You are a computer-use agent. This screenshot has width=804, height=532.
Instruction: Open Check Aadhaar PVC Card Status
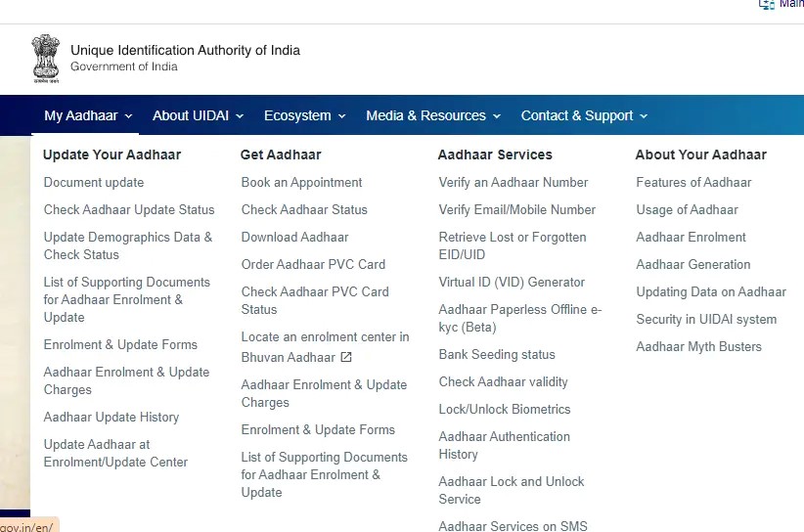315,300
